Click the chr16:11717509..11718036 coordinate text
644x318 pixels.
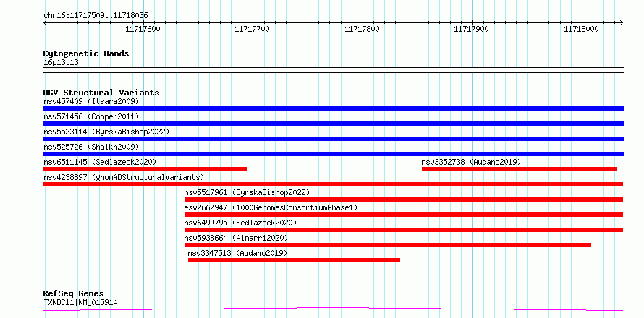click(x=96, y=16)
